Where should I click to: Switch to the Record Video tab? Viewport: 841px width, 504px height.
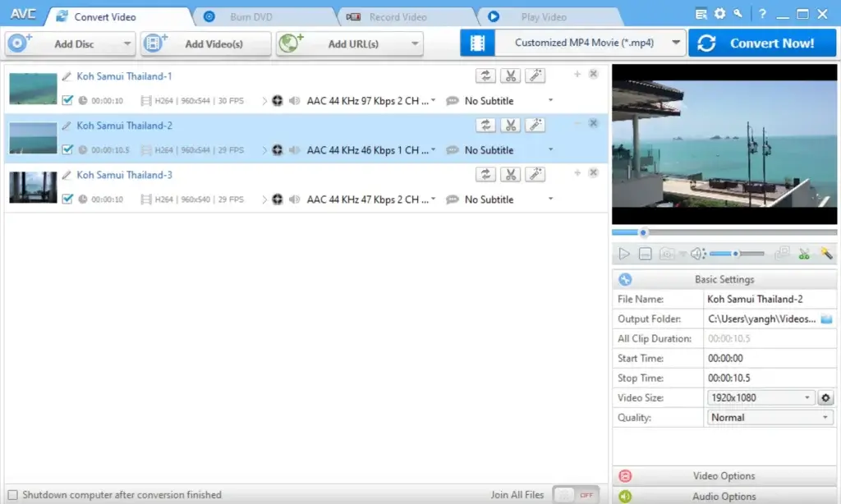point(397,16)
